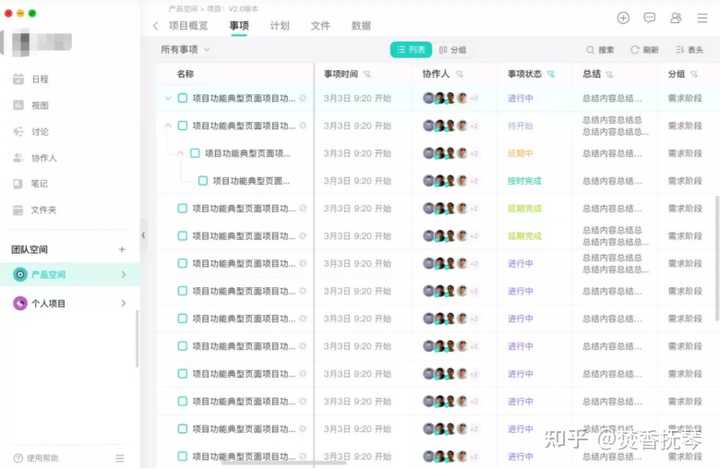The height and width of the screenshot is (469, 720).
Task: Switch to the 项目概览 tab
Action: coord(188,26)
